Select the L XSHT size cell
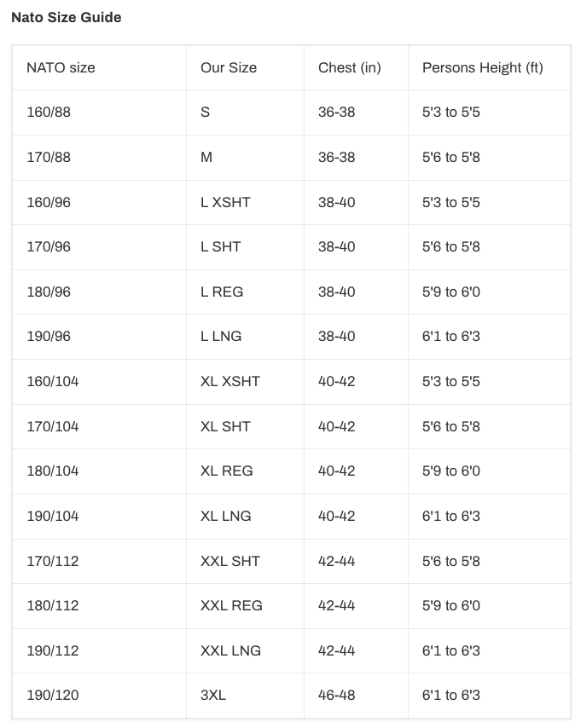The height and width of the screenshot is (728, 581). [x=225, y=202]
